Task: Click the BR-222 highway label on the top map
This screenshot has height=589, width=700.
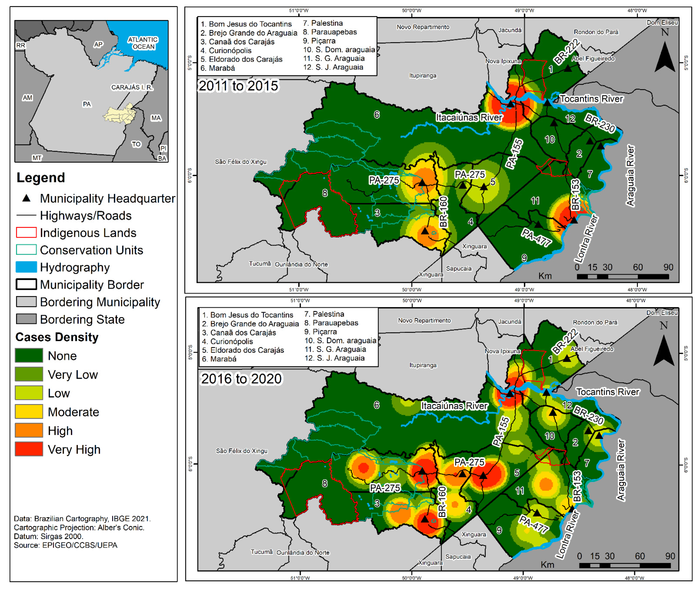Action: click(x=567, y=52)
